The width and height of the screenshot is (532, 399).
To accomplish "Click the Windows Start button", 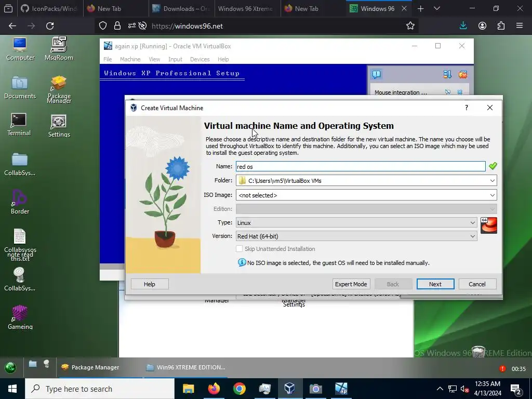I will (x=12, y=389).
